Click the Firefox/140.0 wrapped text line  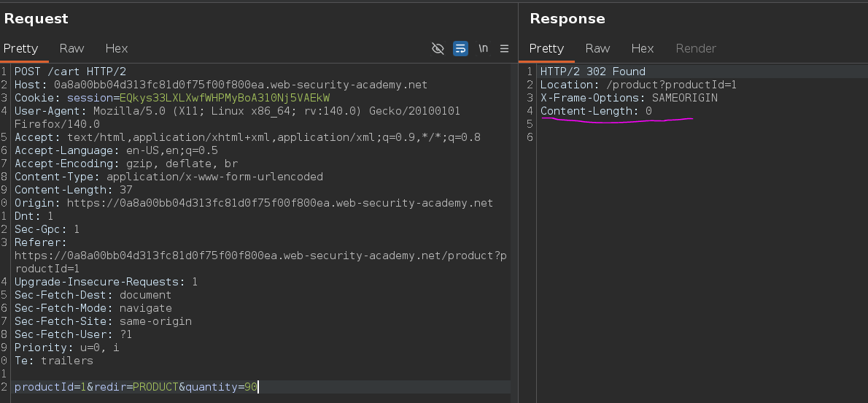coord(57,124)
